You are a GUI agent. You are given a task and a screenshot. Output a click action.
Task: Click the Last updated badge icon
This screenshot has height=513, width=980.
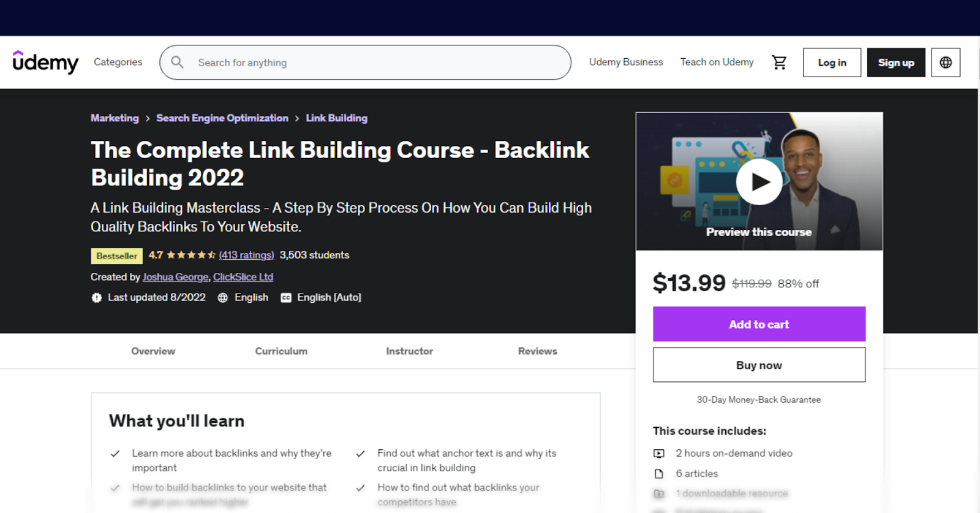[97, 298]
